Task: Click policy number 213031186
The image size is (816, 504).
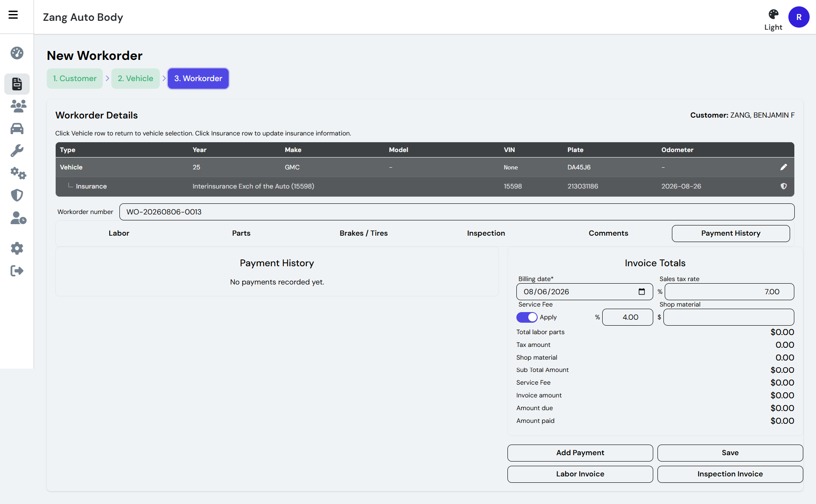Action: click(583, 186)
